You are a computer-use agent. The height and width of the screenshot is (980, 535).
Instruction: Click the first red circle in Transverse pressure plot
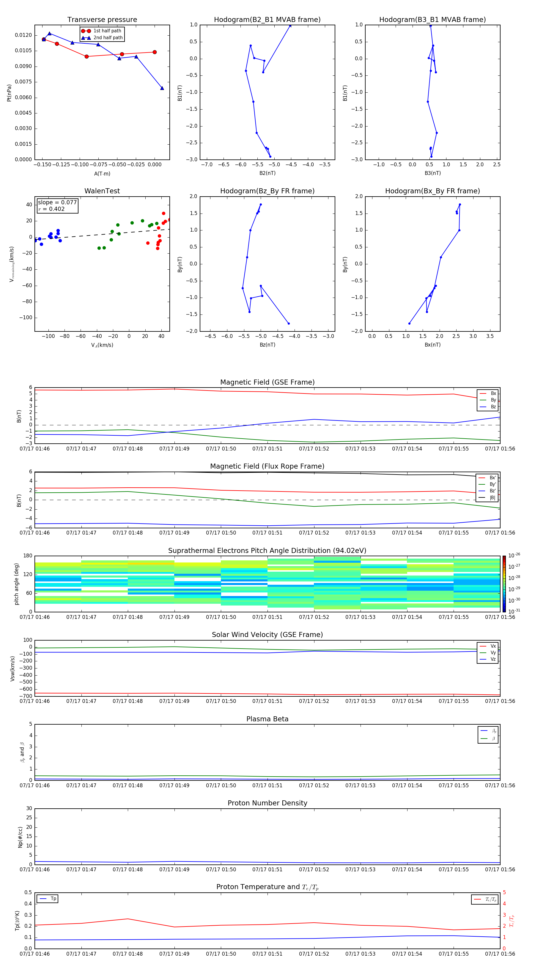[x=44, y=39]
